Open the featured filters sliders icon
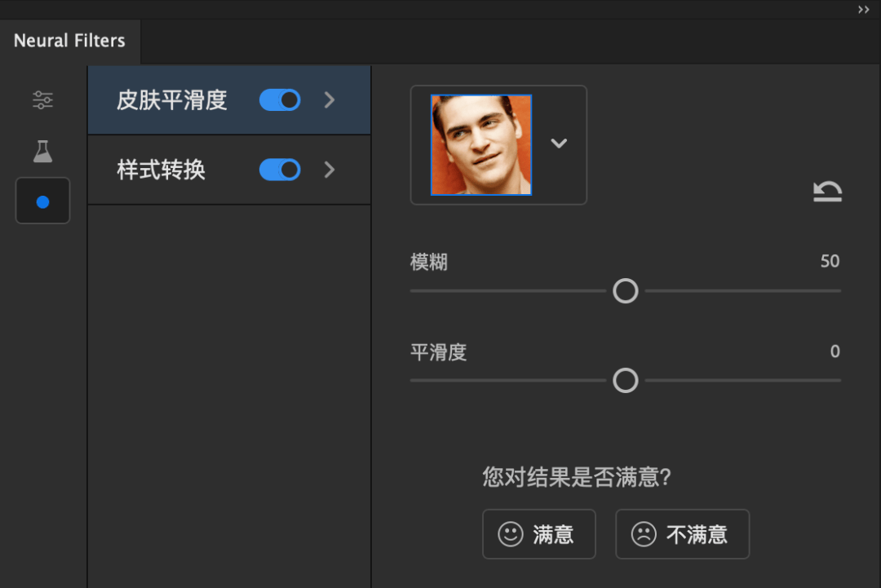The height and width of the screenshot is (588, 881). [42, 100]
